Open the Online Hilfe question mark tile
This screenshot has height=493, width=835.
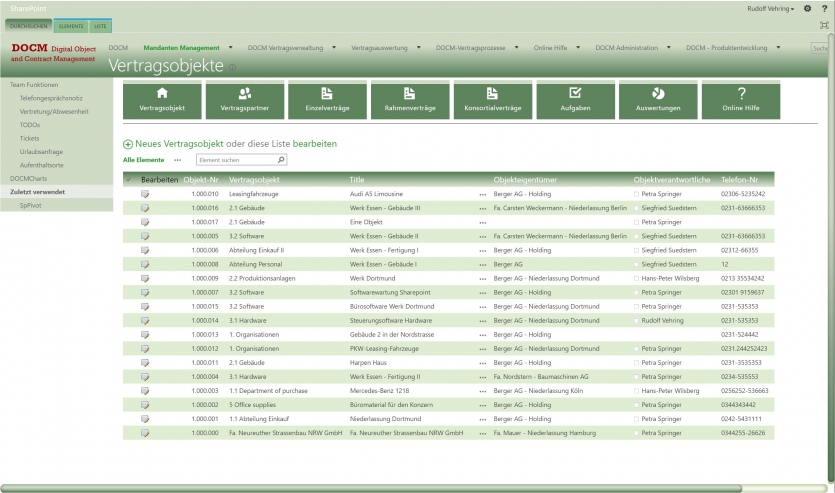click(x=741, y=100)
